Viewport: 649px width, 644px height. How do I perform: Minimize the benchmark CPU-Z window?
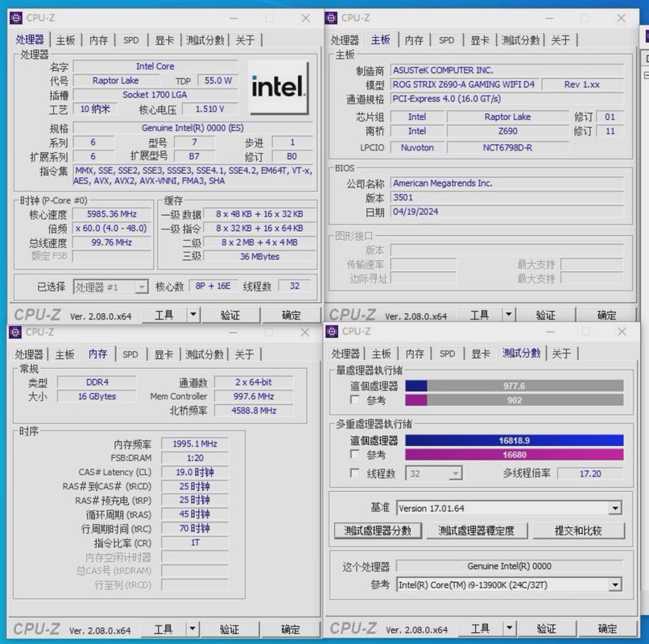click(x=550, y=332)
